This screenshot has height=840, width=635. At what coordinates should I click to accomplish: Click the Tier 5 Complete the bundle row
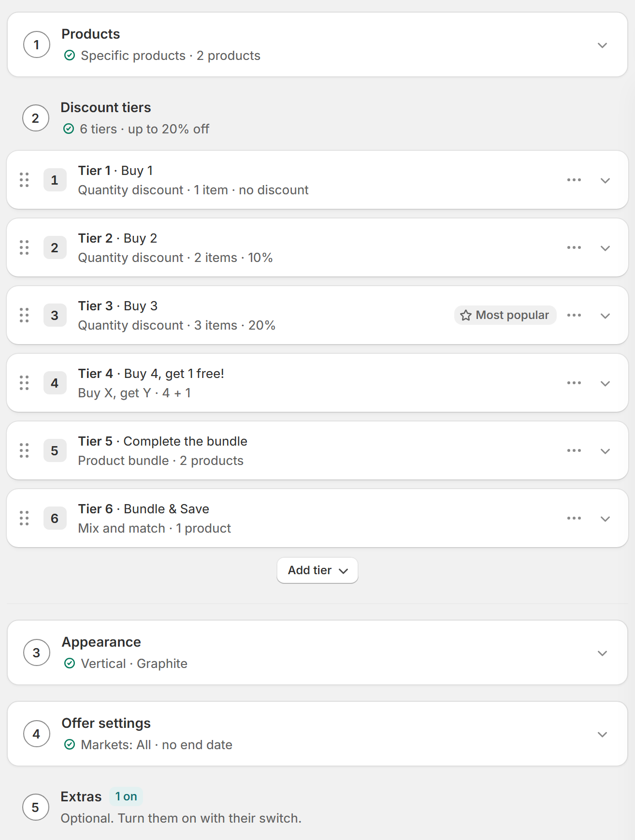(x=317, y=450)
